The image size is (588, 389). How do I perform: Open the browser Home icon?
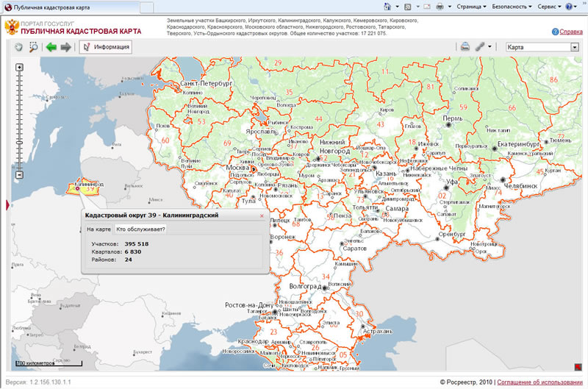coord(388,7)
